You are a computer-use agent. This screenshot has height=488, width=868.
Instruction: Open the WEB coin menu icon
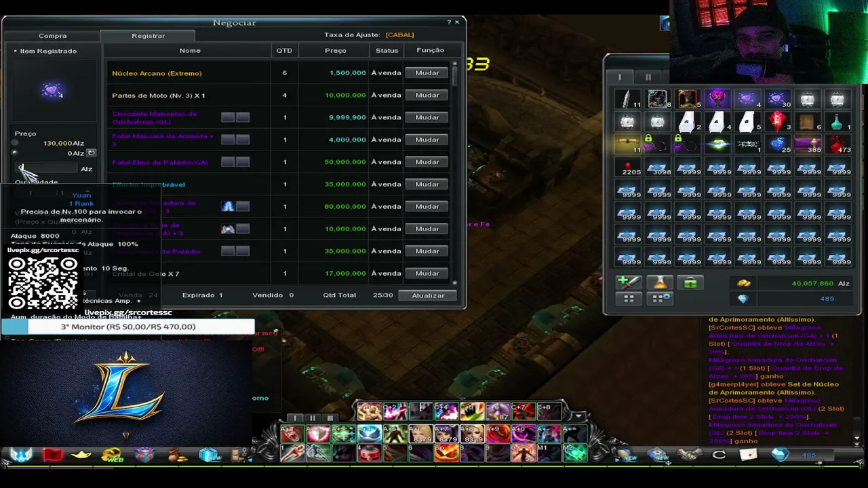(x=113, y=455)
